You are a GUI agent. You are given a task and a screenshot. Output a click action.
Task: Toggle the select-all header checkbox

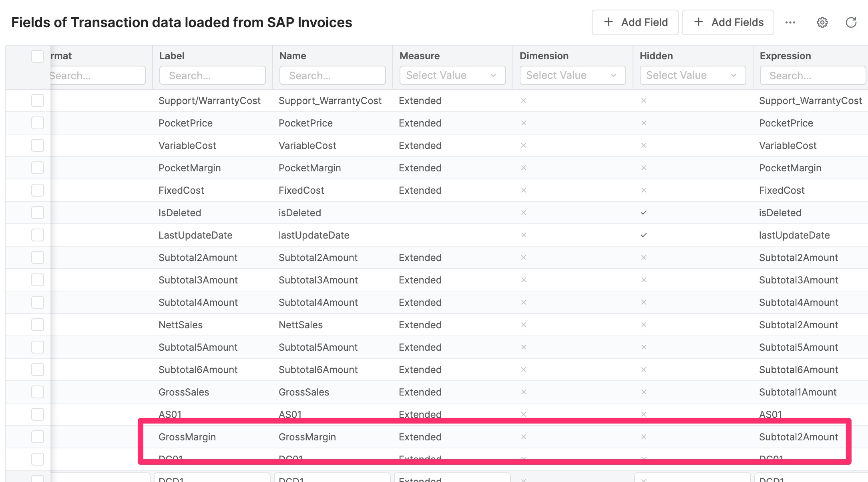click(x=38, y=56)
